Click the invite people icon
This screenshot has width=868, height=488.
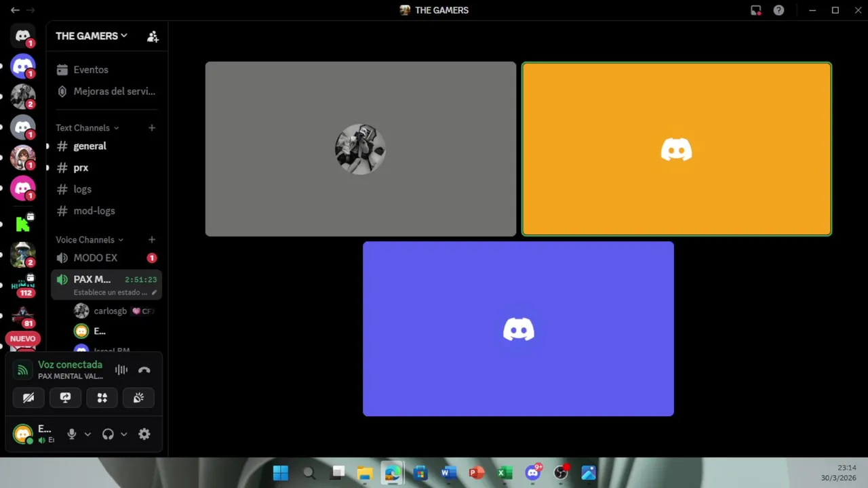[153, 36]
